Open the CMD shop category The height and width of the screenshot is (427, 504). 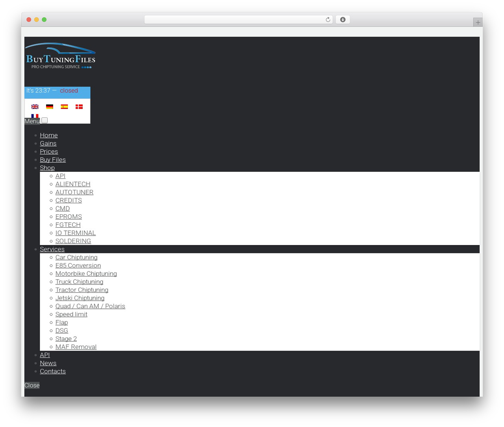(x=63, y=208)
